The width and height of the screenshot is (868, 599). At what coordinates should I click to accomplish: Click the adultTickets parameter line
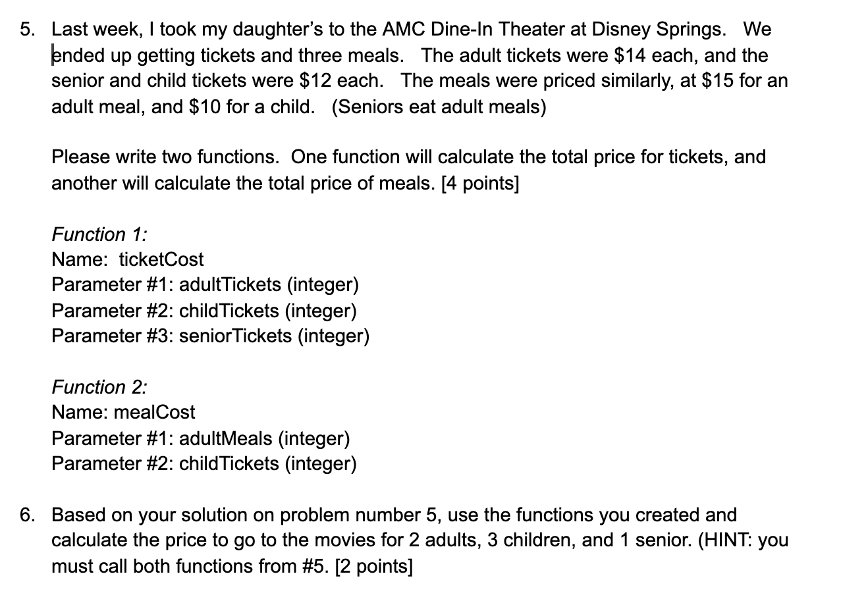205,285
